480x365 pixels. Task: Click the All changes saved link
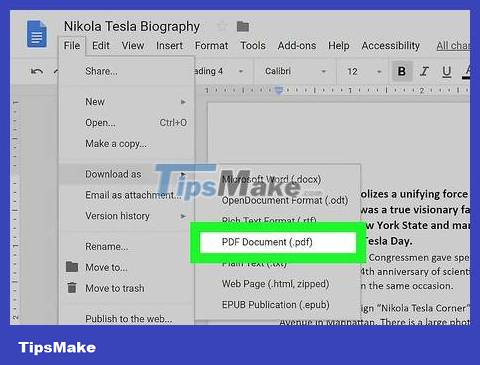453,45
